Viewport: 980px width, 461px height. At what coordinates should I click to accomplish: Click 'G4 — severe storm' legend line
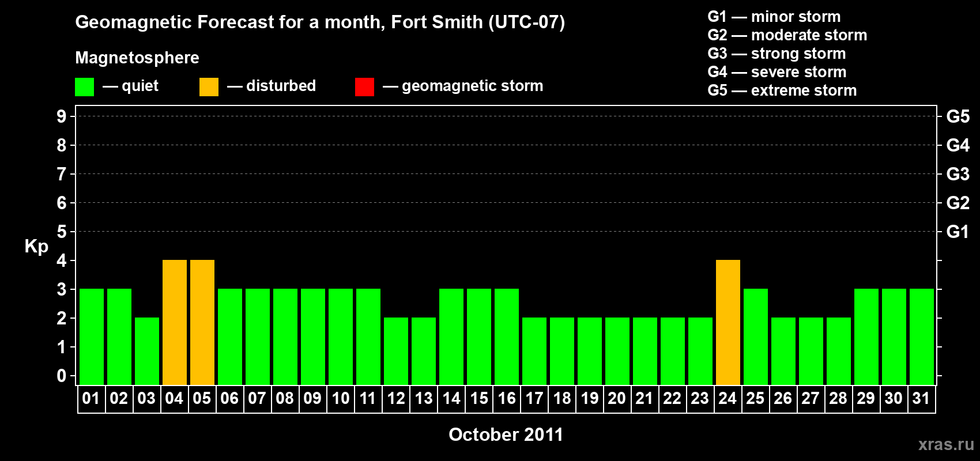point(777,72)
